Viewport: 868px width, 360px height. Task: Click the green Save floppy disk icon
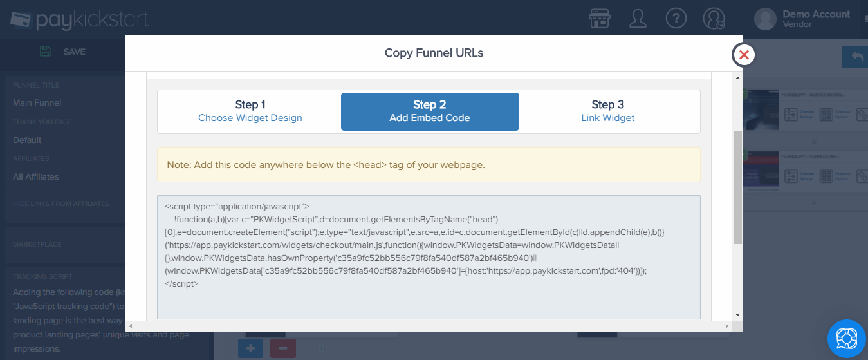tap(45, 52)
